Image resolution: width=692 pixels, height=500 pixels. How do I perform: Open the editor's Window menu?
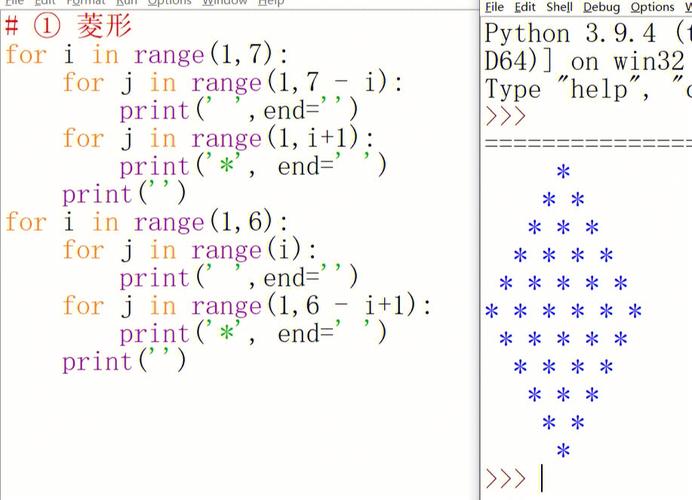224,3
